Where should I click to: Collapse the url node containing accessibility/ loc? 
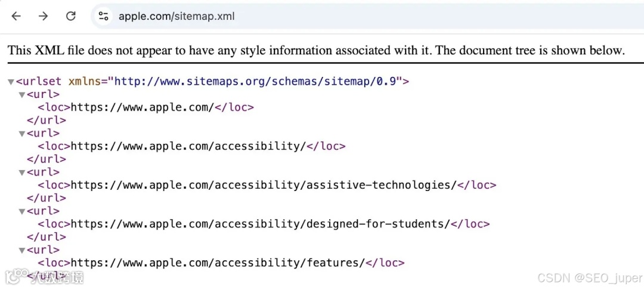tap(22, 134)
